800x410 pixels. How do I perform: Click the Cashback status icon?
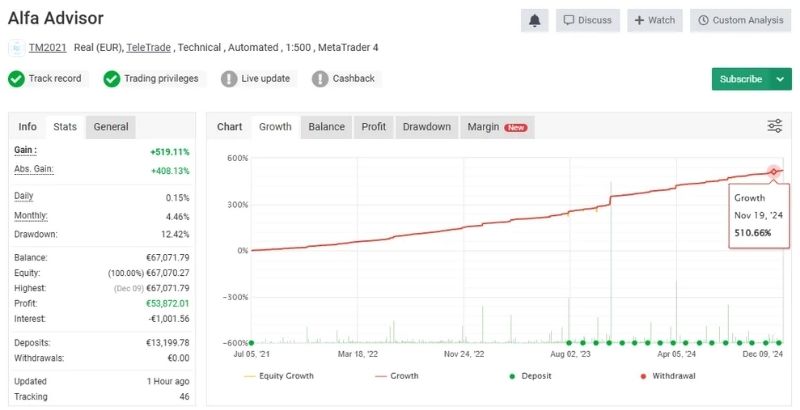click(320, 79)
